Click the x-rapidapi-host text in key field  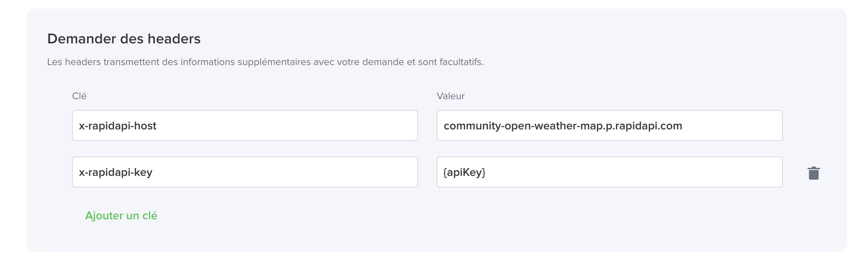[x=118, y=126]
